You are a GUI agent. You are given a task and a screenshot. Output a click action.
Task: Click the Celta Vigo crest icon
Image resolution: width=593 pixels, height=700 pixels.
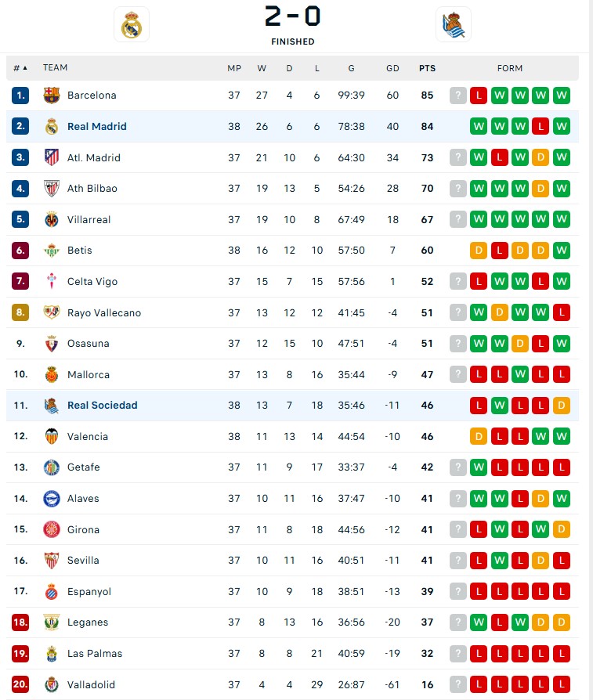pos(52,281)
